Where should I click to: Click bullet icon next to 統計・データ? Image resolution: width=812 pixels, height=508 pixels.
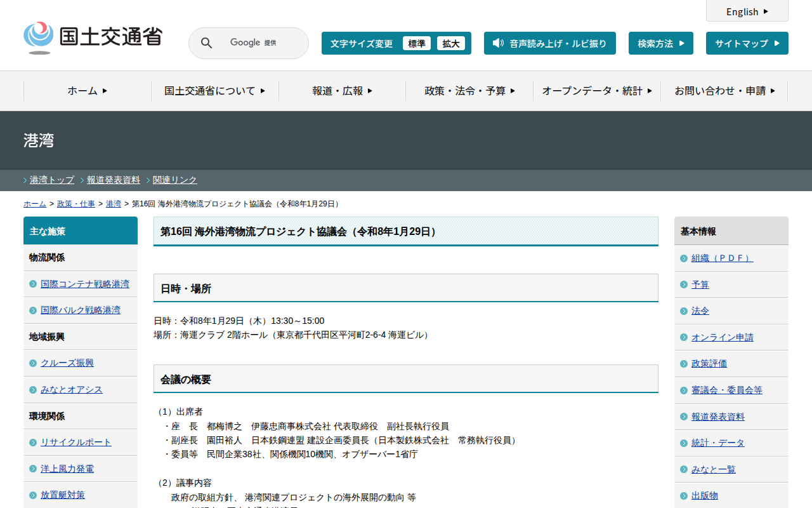pyautogui.click(x=684, y=443)
